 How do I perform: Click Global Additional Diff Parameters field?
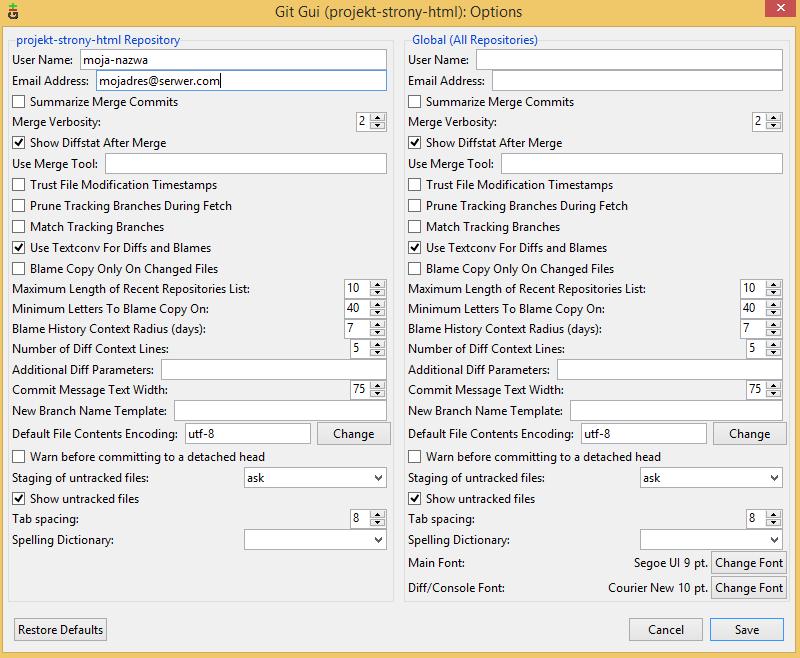(x=670, y=370)
